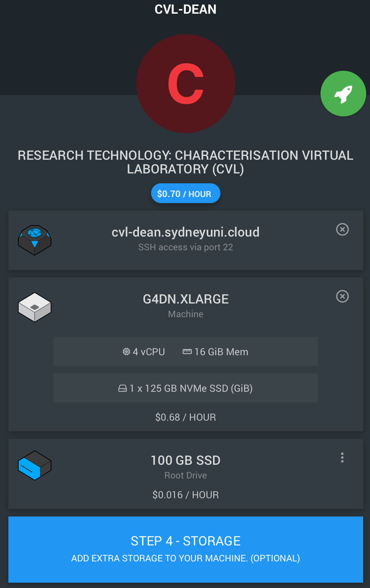Click the CVL-DEAN title
Image resolution: width=370 pixels, height=588 pixels.
coord(186,9)
